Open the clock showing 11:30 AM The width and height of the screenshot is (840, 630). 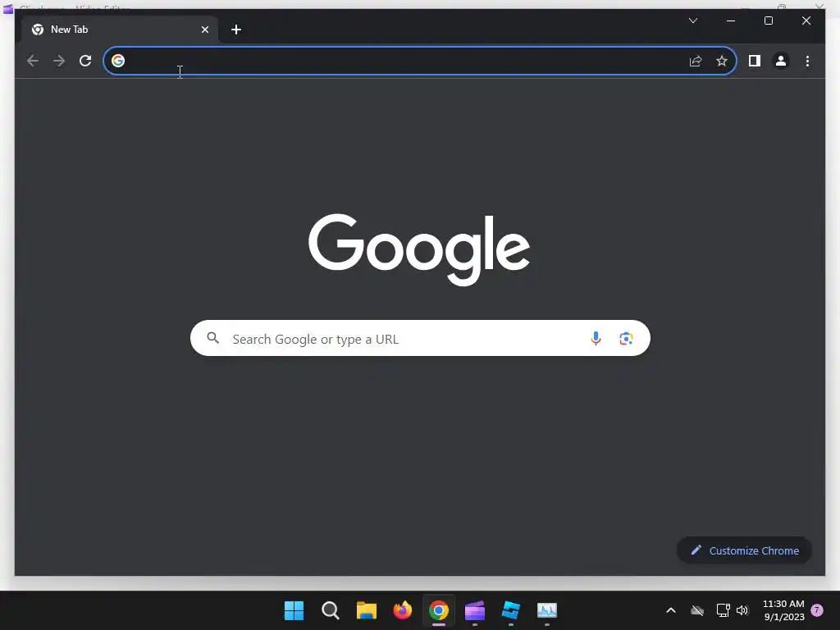(x=783, y=610)
